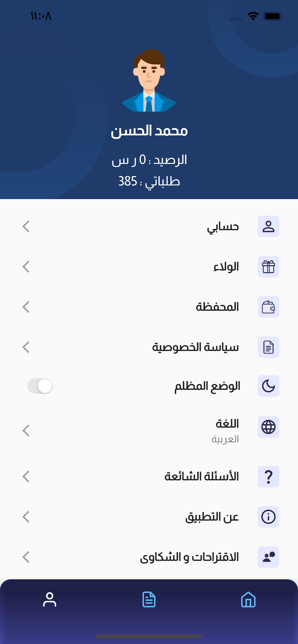The width and height of the screenshot is (298, 644).
Task: Enable the الوضع المظلم dark mode switch
Action: [40, 386]
